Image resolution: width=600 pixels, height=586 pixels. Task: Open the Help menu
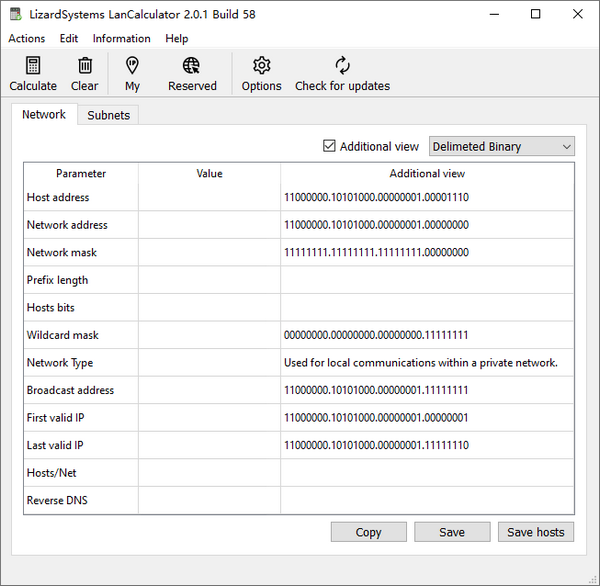(x=177, y=39)
